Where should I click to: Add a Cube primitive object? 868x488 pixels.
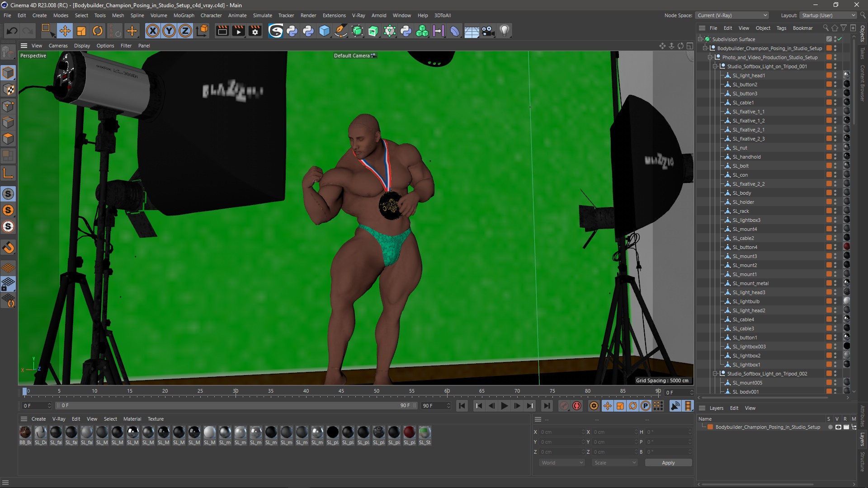pyautogui.click(x=325, y=31)
